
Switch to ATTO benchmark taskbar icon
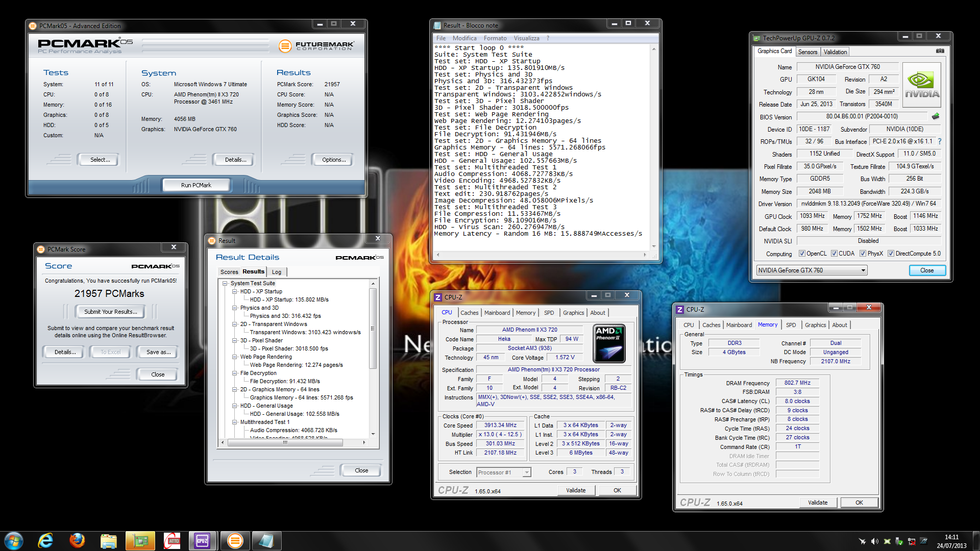coord(172,541)
